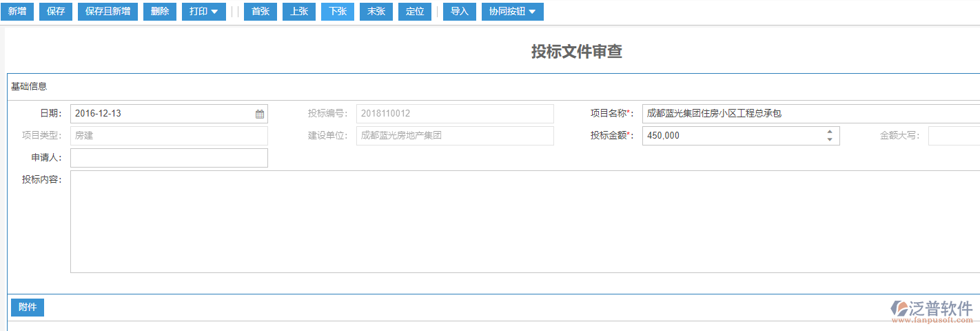Click the 投标文件审查 page title

click(x=577, y=52)
